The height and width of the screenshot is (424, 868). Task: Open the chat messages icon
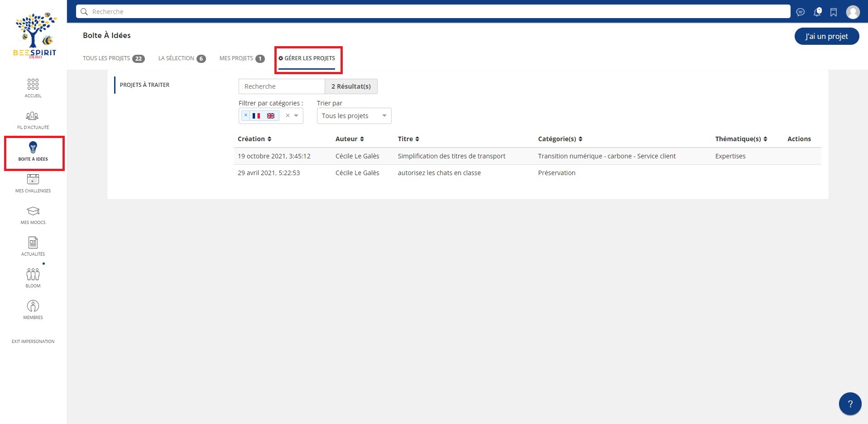801,12
